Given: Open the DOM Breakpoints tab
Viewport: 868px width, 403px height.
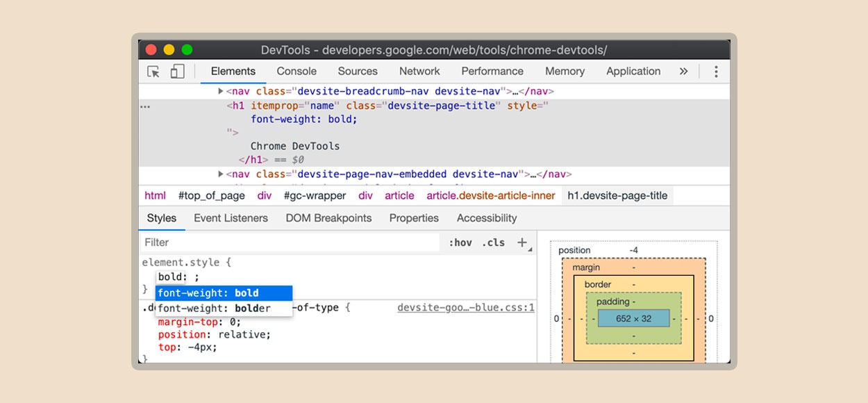Looking at the screenshot, I should [x=328, y=218].
